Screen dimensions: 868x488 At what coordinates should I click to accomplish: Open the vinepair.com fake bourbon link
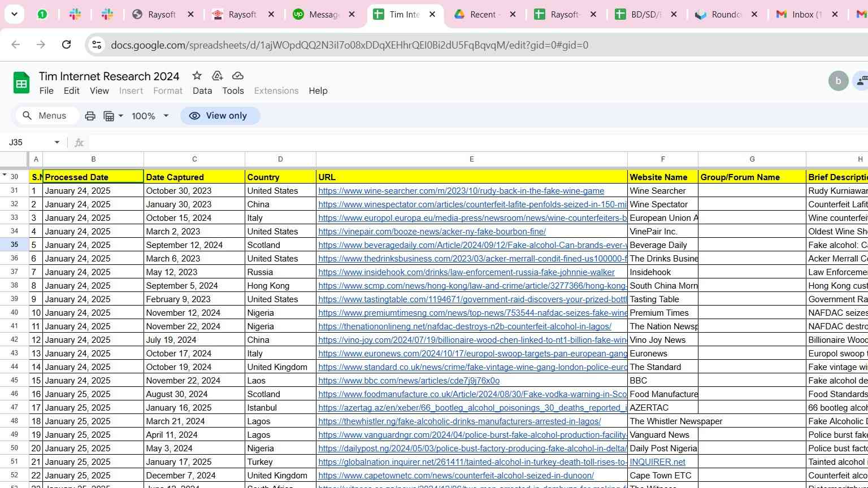pos(432,232)
